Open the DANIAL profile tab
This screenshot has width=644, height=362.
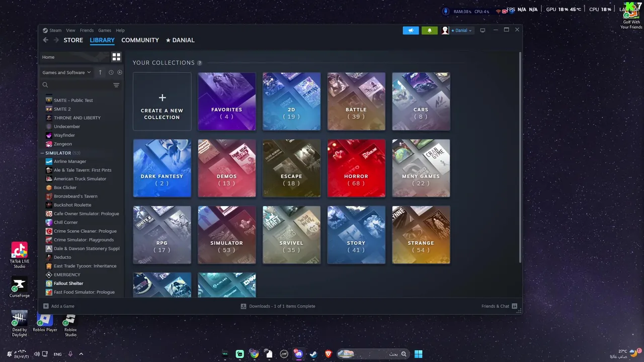click(x=180, y=40)
